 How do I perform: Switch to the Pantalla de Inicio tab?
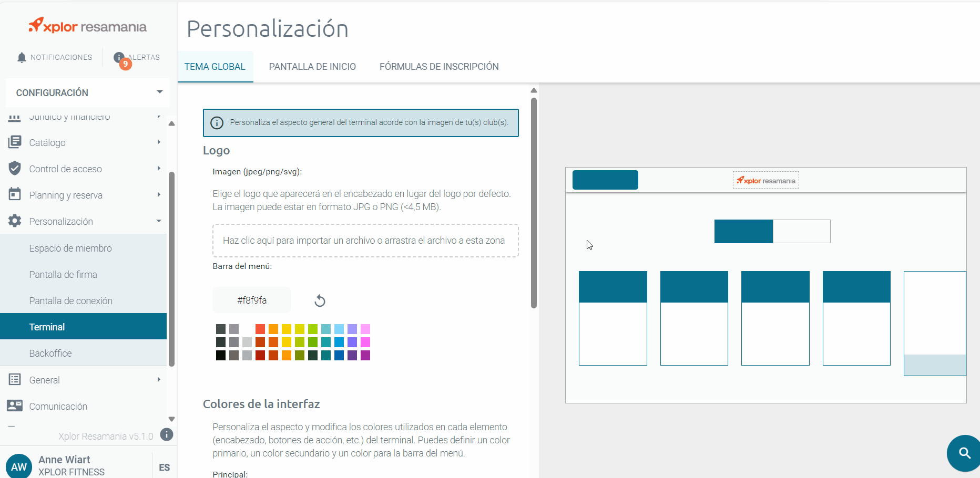[312, 66]
